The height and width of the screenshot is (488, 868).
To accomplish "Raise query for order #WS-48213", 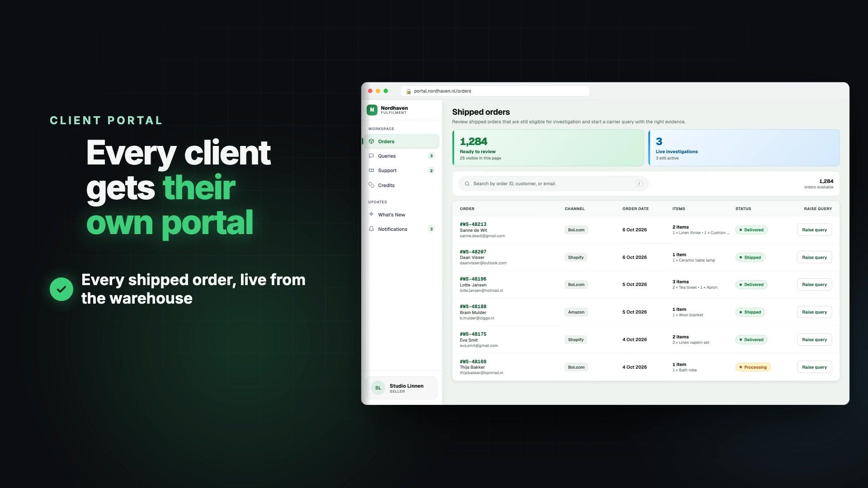I will point(814,230).
